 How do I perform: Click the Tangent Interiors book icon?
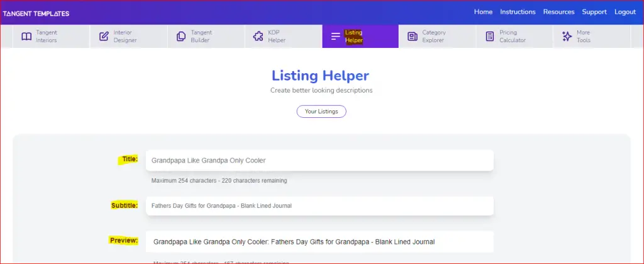[26, 37]
